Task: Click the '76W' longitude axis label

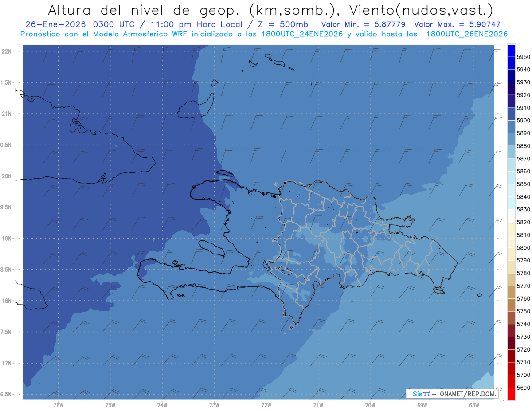Action: click(x=58, y=405)
